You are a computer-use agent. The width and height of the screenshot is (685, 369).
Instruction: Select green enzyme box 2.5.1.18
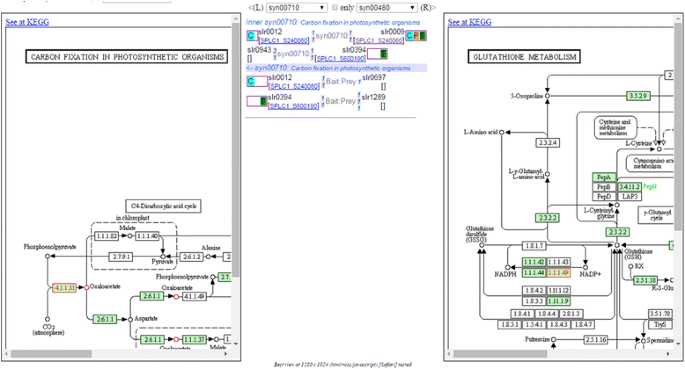(x=645, y=280)
